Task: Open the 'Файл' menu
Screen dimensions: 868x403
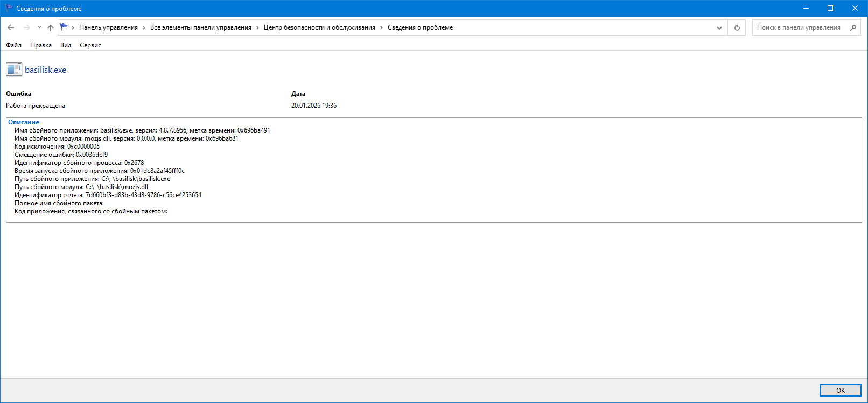Action: (x=13, y=45)
